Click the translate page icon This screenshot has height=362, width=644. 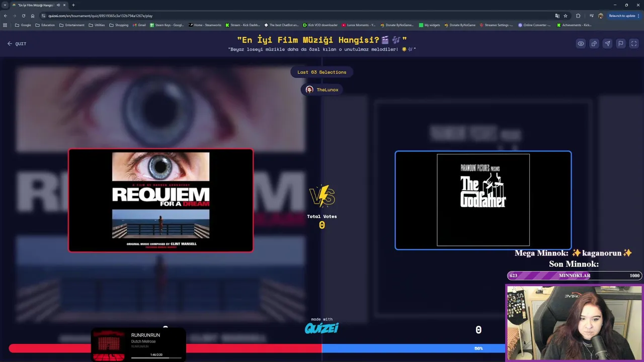click(557, 16)
